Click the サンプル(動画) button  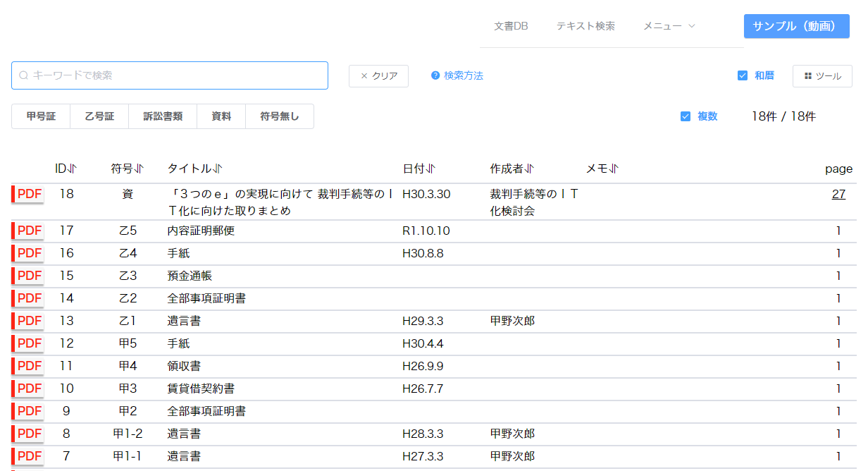(797, 26)
